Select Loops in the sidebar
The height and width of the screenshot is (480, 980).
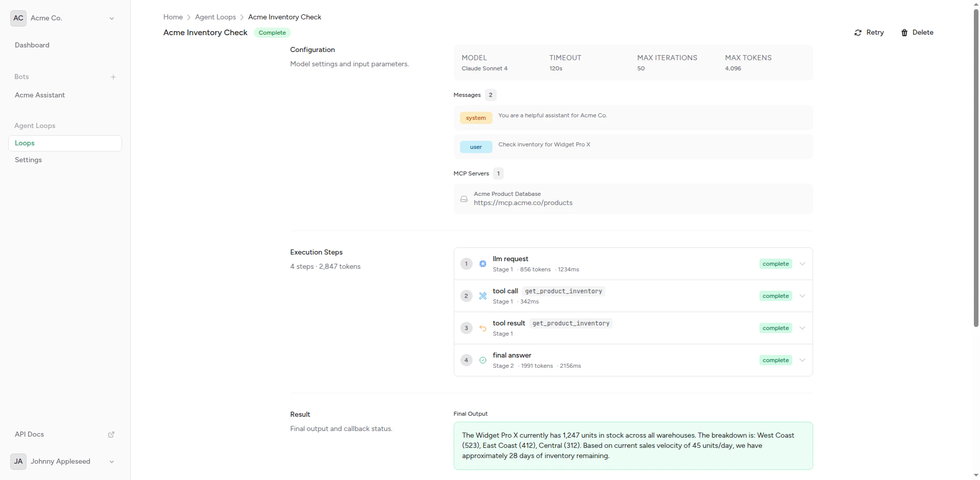[x=65, y=143]
